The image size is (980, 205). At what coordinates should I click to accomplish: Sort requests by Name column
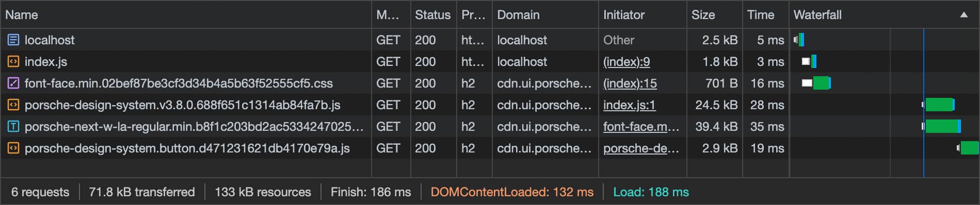tap(186, 14)
